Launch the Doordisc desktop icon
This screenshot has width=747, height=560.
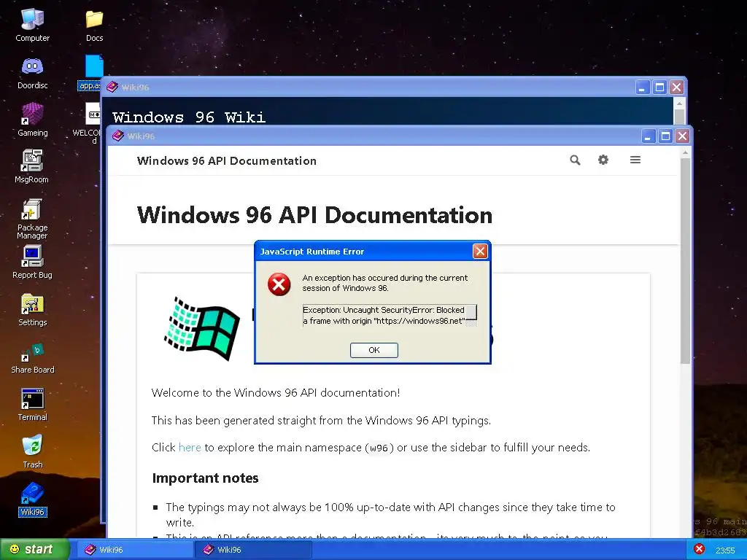(x=32, y=72)
